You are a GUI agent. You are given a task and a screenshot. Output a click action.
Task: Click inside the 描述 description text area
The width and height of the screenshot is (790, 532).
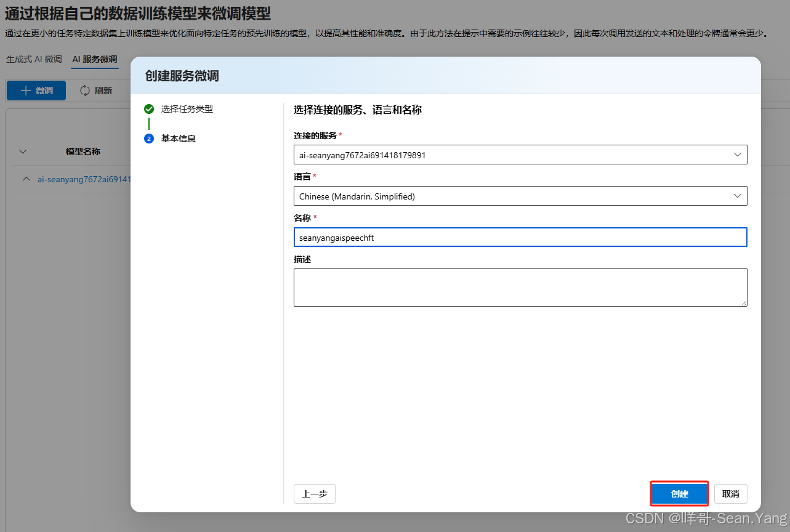click(x=520, y=286)
